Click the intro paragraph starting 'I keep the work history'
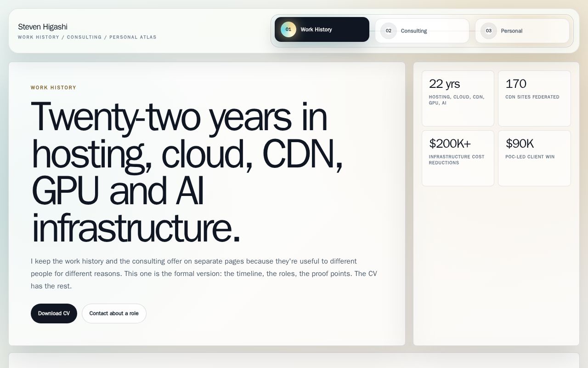 pos(204,274)
